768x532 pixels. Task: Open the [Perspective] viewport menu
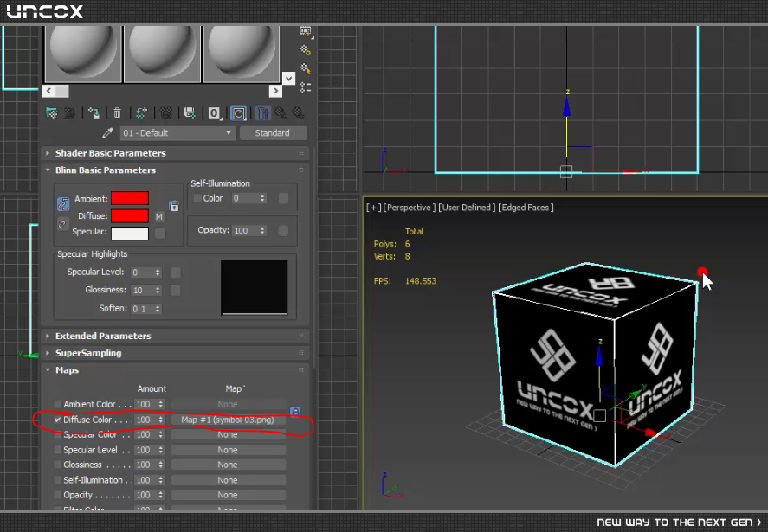(410, 208)
